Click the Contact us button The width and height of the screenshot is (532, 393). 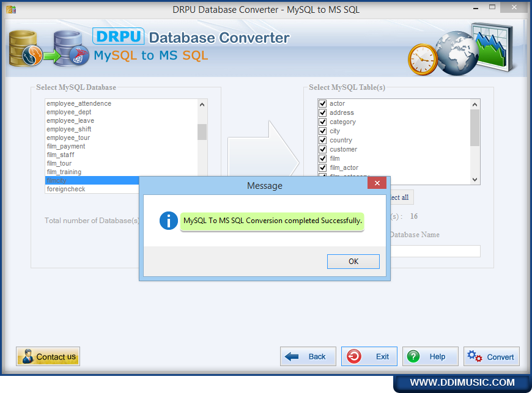click(48, 356)
